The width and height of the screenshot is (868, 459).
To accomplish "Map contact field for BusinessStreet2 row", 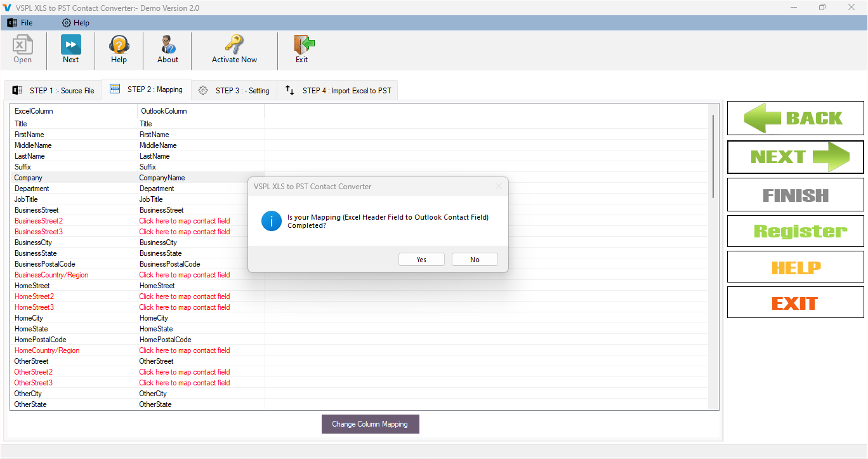I will click(185, 221).
